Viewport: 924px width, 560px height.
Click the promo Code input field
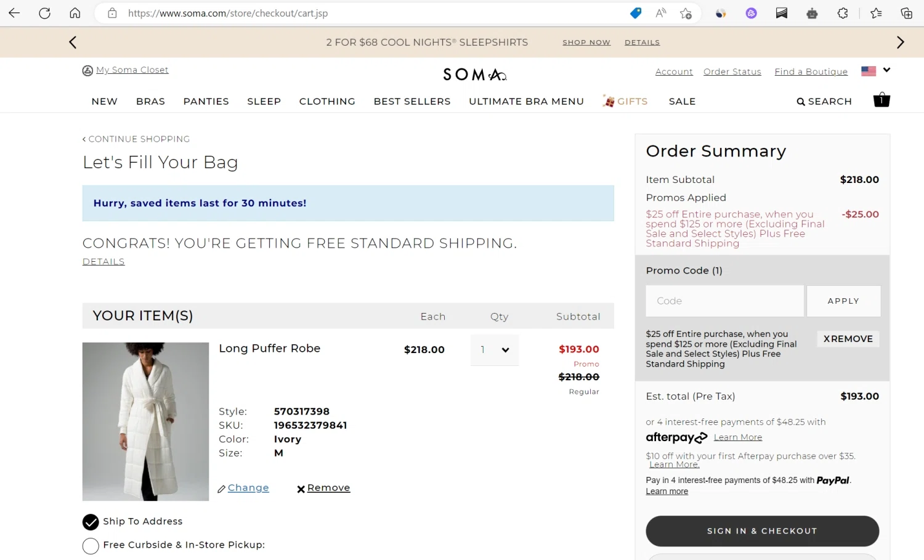724,301
